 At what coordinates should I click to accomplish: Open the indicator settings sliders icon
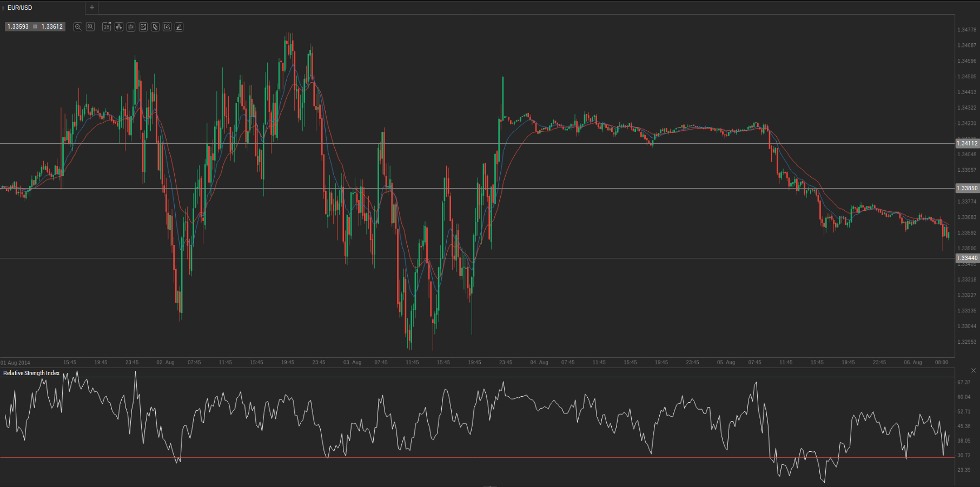point(131,26)
